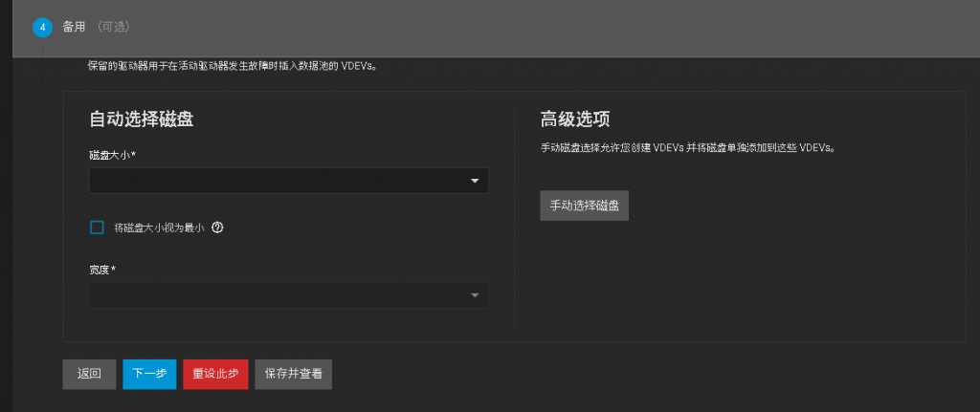Click the step 4 number circle icon

(x=43, y=28)
